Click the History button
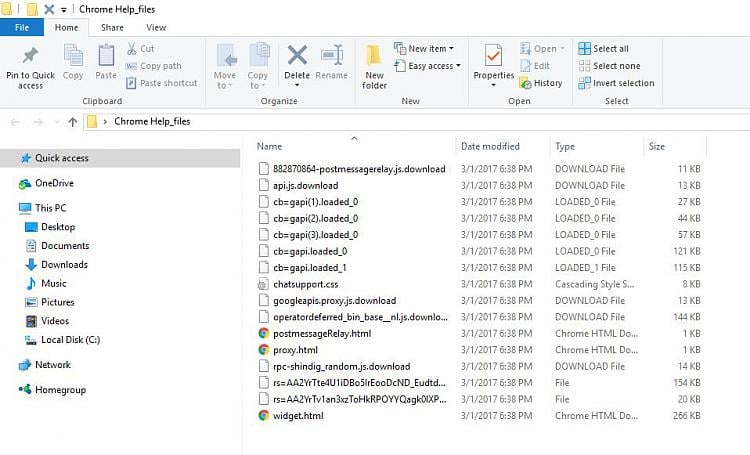The image size is (750, 455). pyautogui.click(x=541, y=83)
